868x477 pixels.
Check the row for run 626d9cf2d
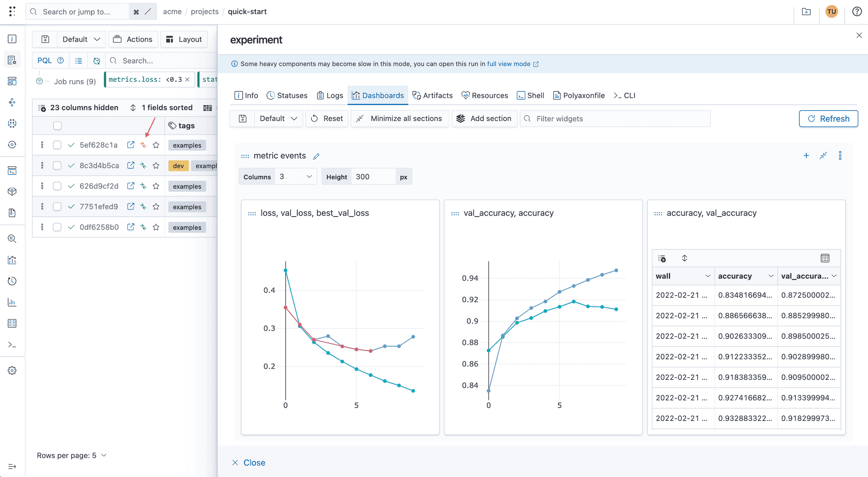coord(57,186)
